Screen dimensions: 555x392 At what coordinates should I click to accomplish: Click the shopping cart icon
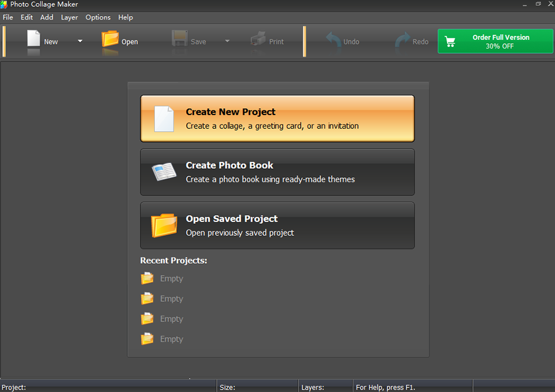click(x=450, y=42)
